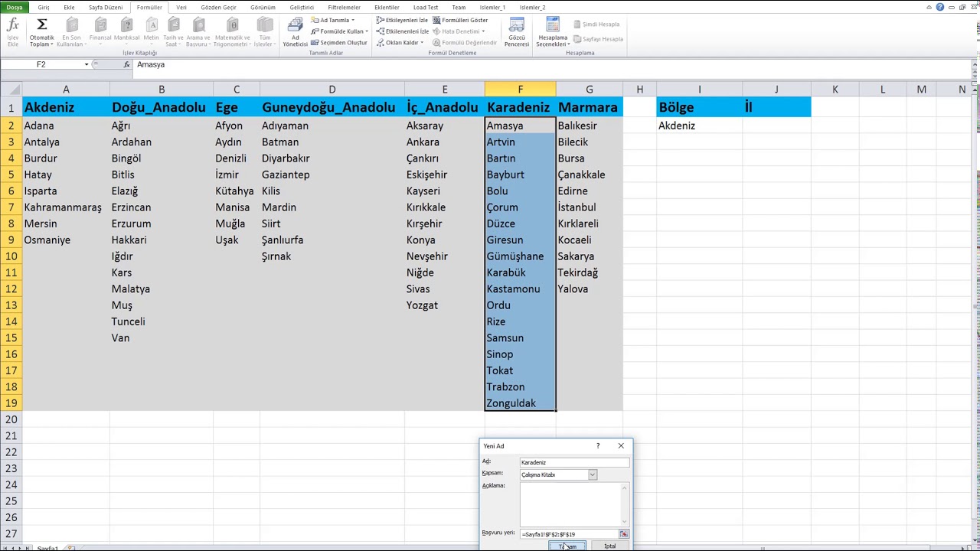Switch to the Geliştirici ribbon tab
Viewport: 980px width, 551px height.
[302, 7]
